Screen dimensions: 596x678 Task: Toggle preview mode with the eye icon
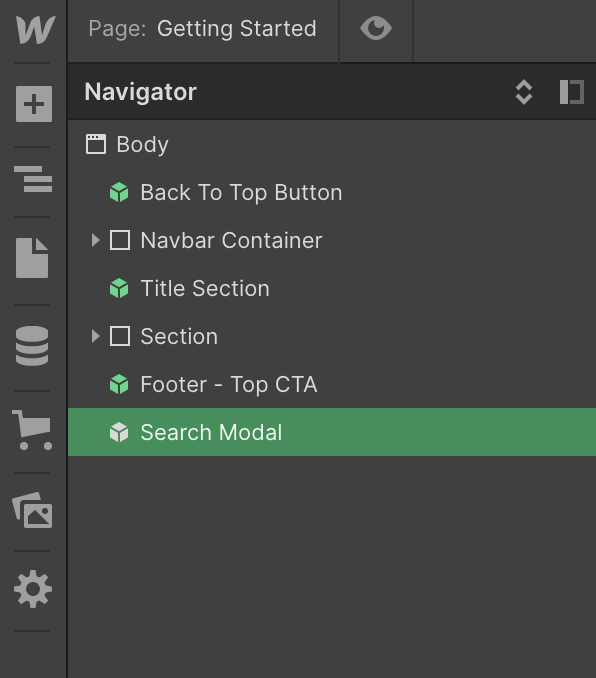pyautogui.click(x=376, y=29)
